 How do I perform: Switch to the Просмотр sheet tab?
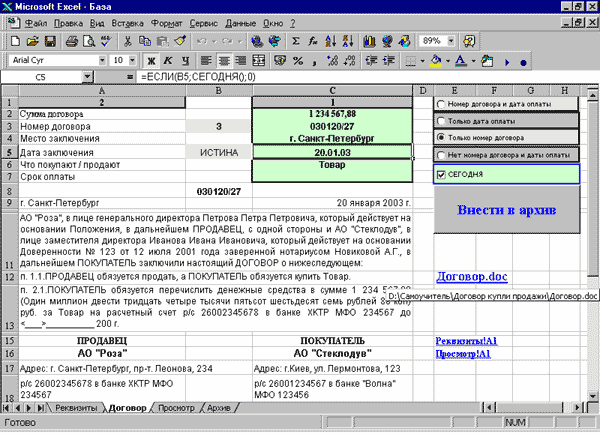coord(176,408)
